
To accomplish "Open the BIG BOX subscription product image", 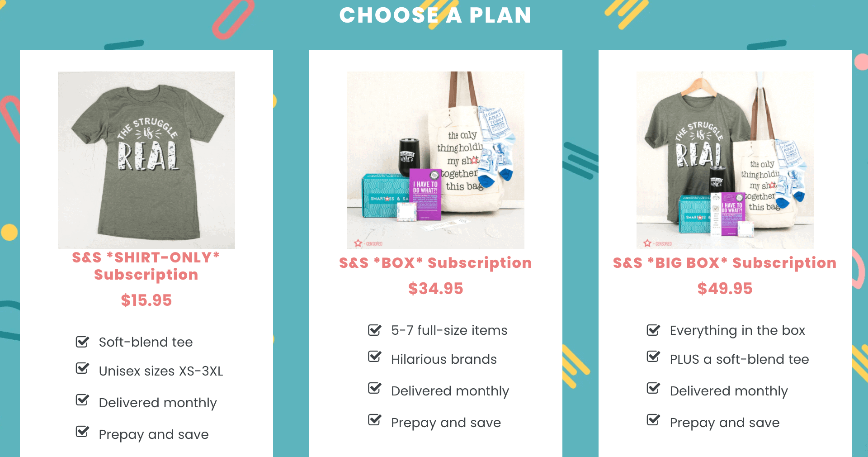I will click(x=725, y=160).
